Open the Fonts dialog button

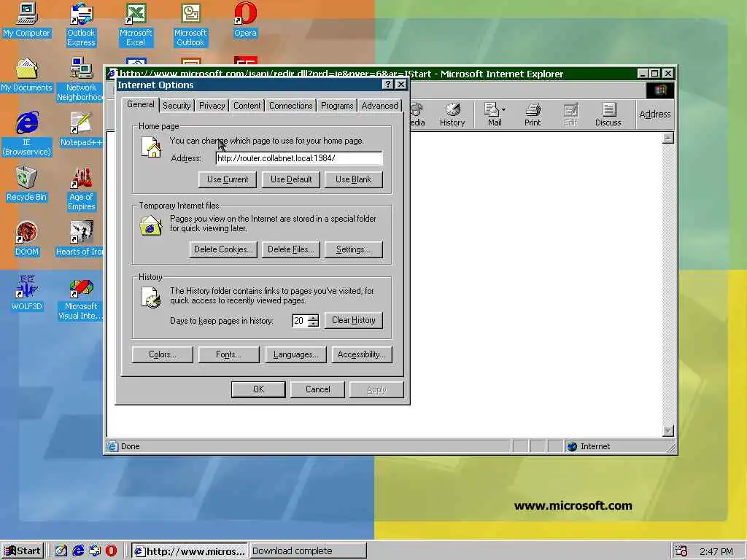click(228, 355)
